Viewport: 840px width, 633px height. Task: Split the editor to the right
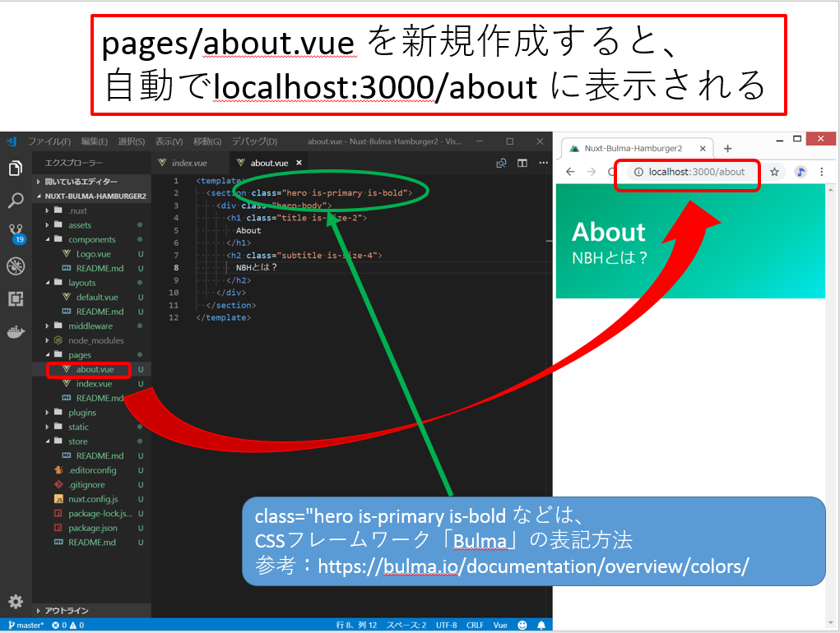click(522, 163)
